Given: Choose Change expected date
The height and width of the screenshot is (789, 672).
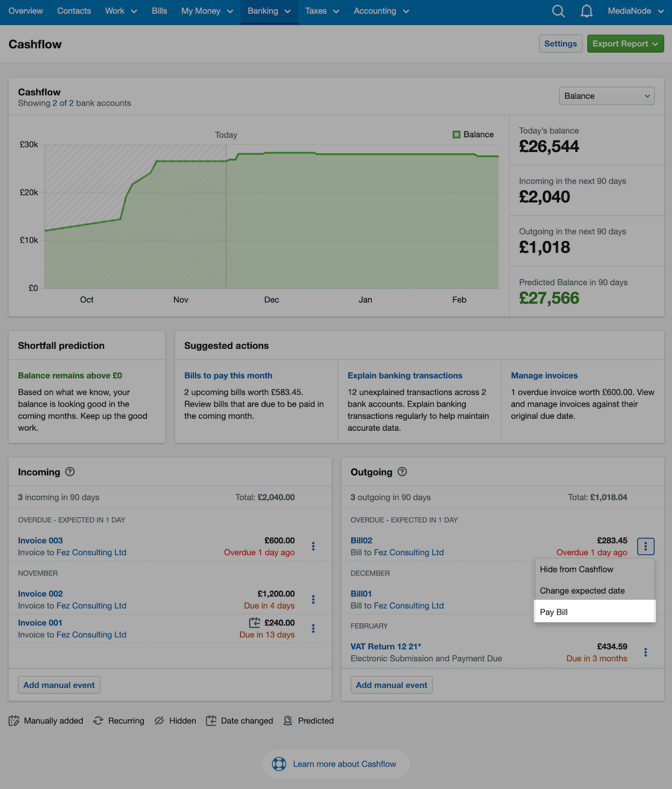Looking at the screenshot, I should (595, 591).
